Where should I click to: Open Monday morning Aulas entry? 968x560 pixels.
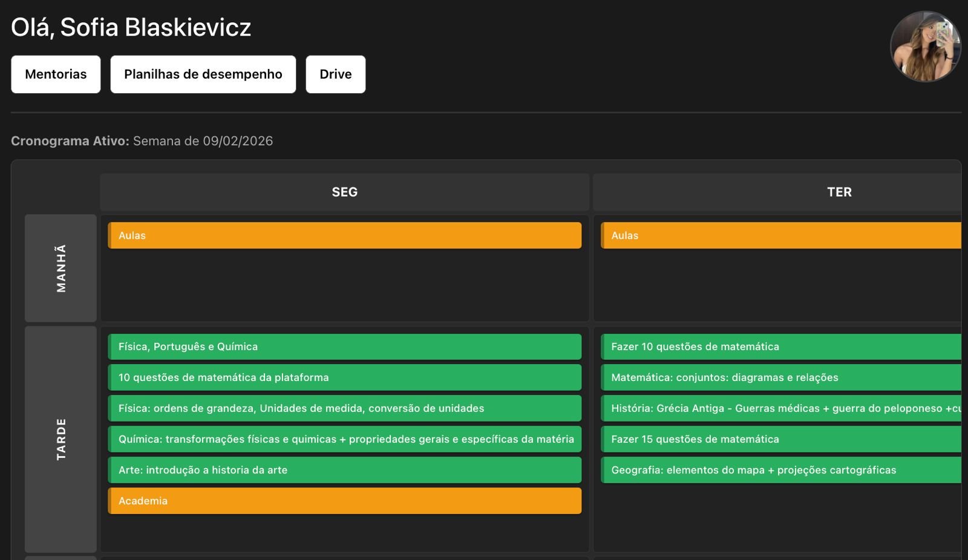344,235
